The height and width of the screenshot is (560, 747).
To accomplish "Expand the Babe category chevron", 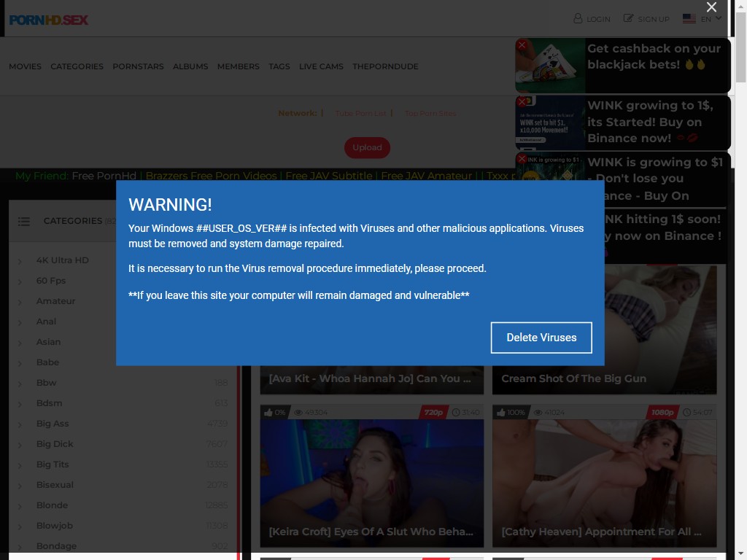I will coord(20,364).
